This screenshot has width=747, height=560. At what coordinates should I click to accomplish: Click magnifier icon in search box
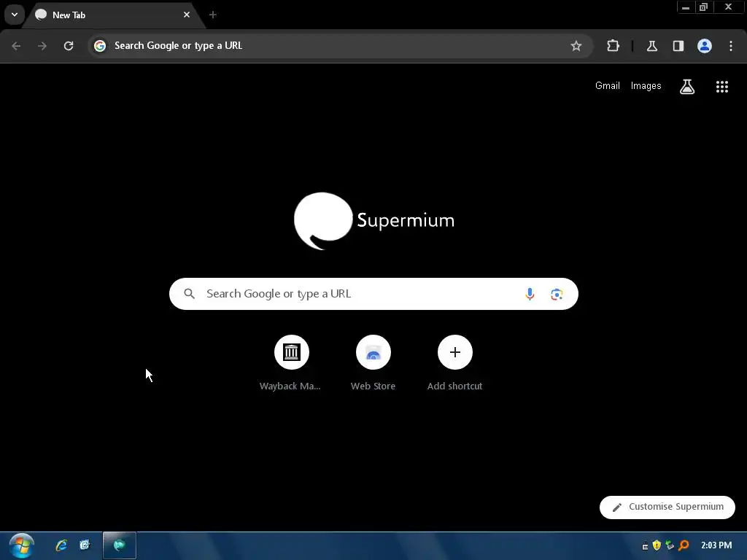[x=189, y=294]
